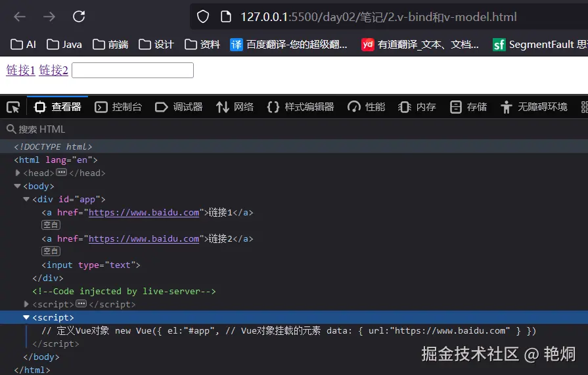Collapse the div id=app node
Viewport: 588px width, 375px height.
(26, 199)
